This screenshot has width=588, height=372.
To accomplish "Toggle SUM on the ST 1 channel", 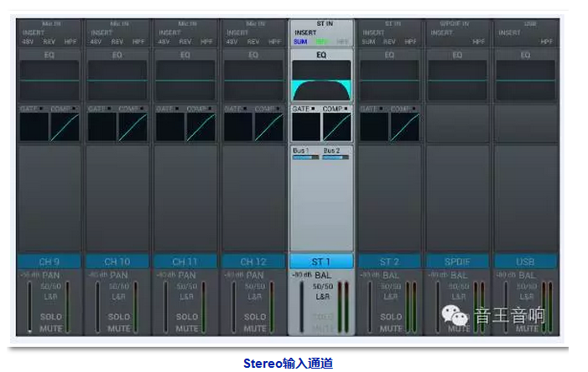I will [x=301, y=41].
